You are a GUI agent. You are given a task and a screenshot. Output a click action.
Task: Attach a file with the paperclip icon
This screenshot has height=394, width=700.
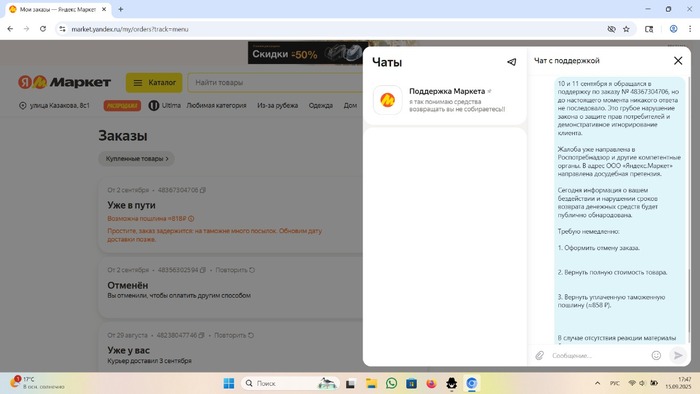click(540, 355)
